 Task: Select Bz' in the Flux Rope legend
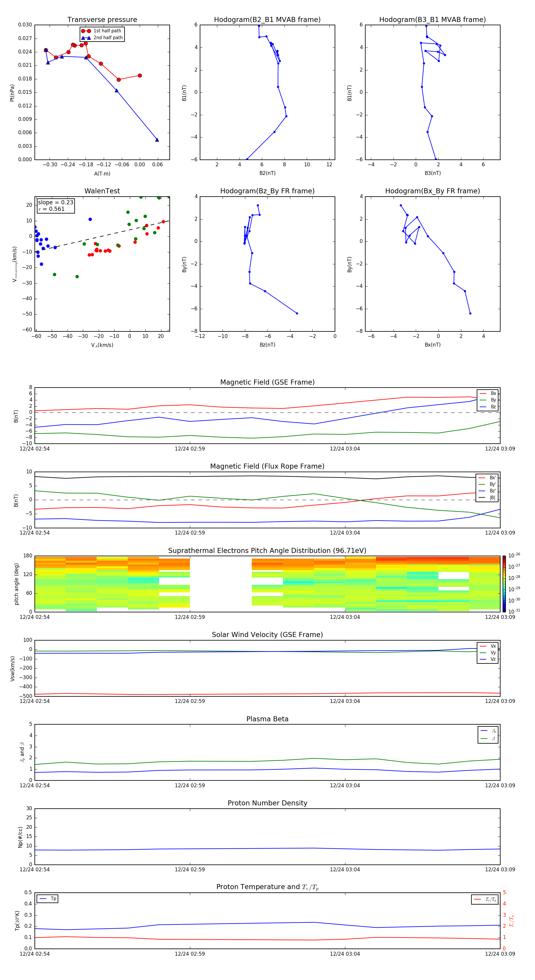(487, 491)
